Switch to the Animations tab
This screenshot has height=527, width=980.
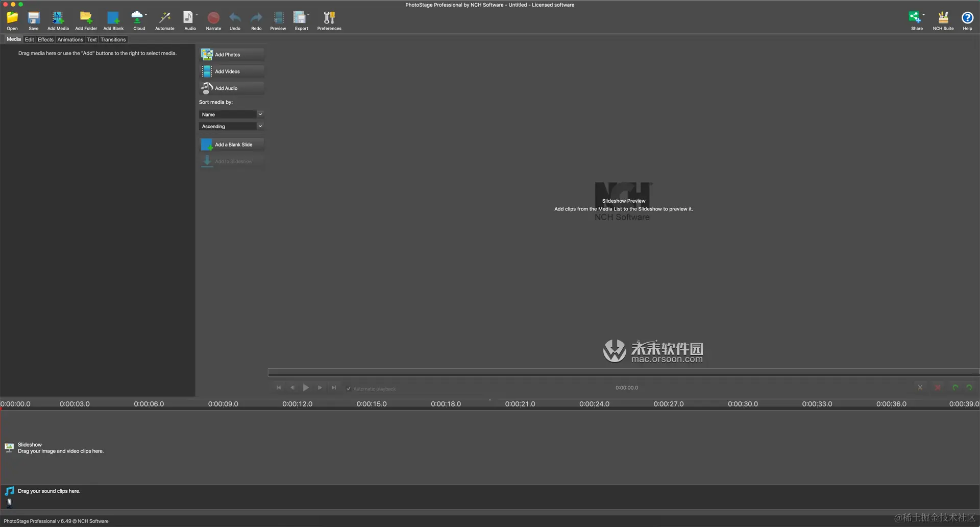pos(70,39)
